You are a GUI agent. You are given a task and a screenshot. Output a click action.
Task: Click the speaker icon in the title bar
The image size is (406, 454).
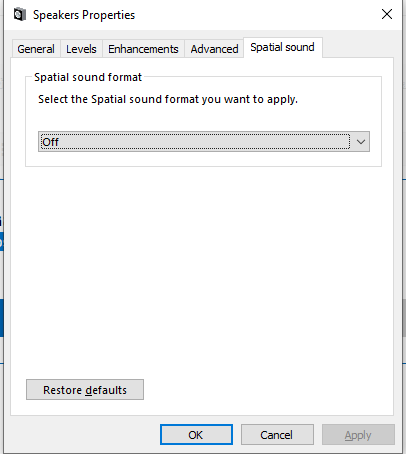(20, 15)
